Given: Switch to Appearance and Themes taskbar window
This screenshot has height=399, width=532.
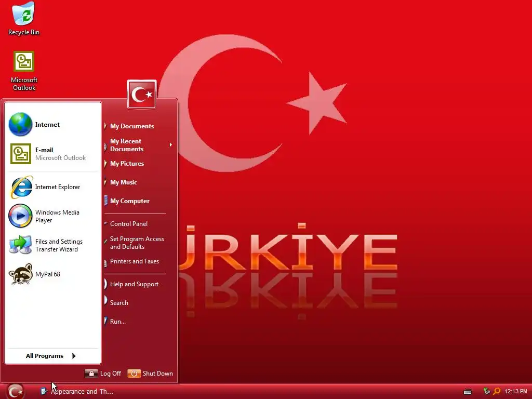Looking at the screenshot, I should [x=77, y=392].
